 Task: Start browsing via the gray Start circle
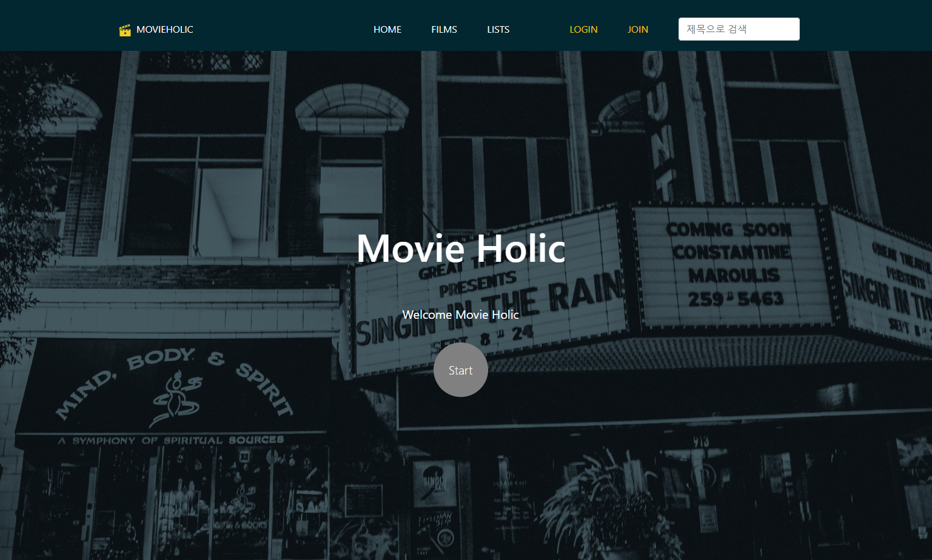coord(460,370)
